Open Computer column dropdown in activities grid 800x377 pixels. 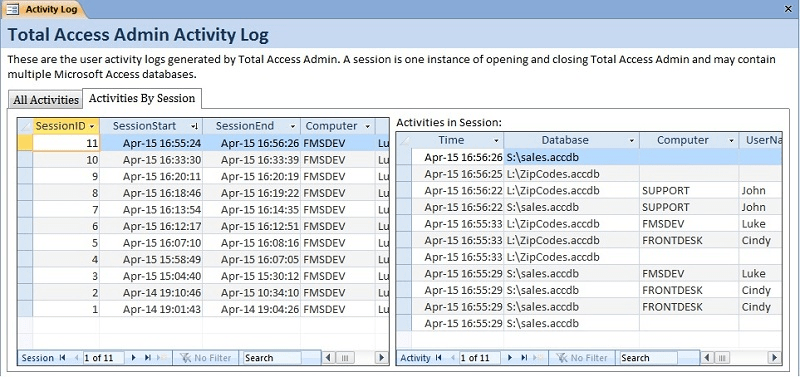tap(732, 140)
